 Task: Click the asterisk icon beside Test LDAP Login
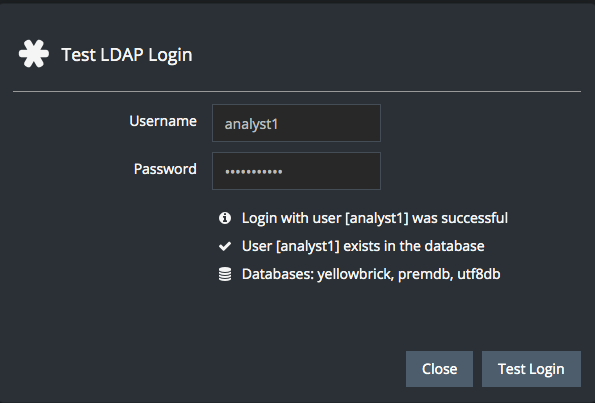(34, 54)
